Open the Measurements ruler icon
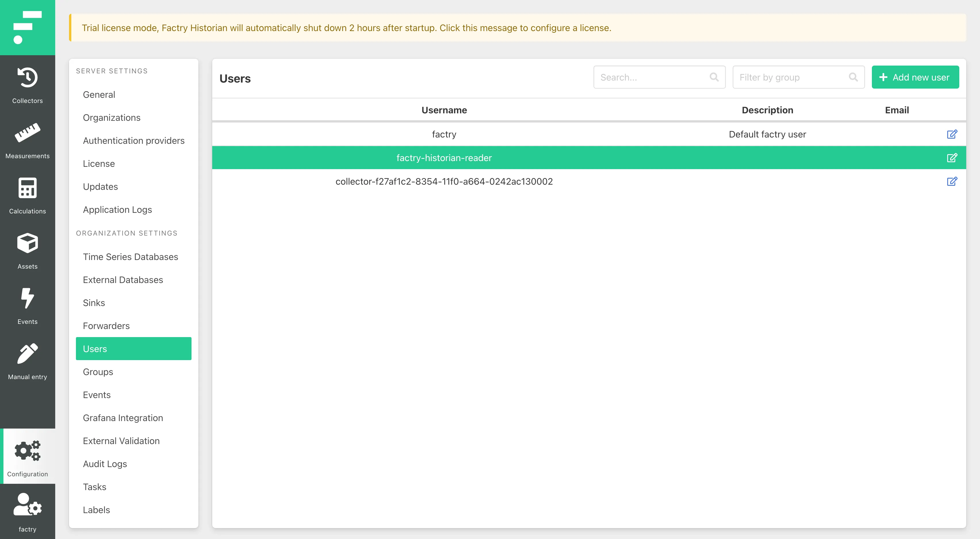The height and width of the screenshot is (539, 980). coord(27,133)
